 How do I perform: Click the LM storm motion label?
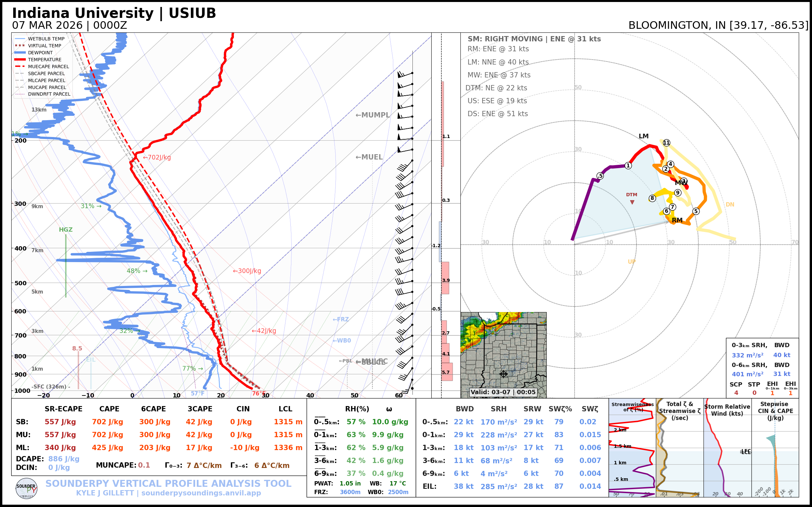coord(643,136)
